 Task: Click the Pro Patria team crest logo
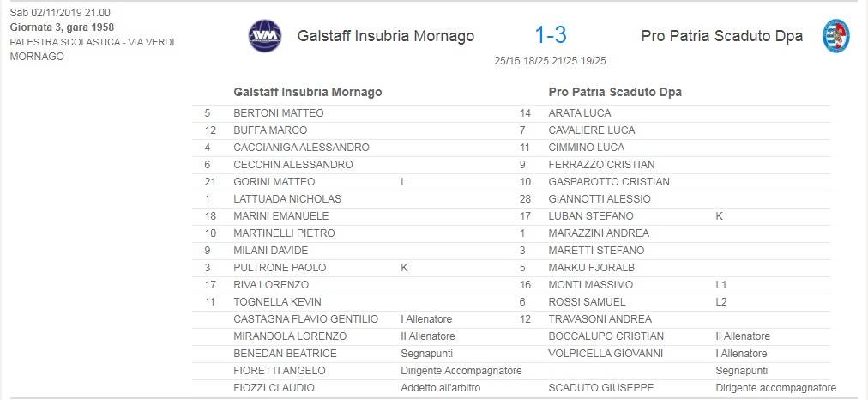[836, 36]
